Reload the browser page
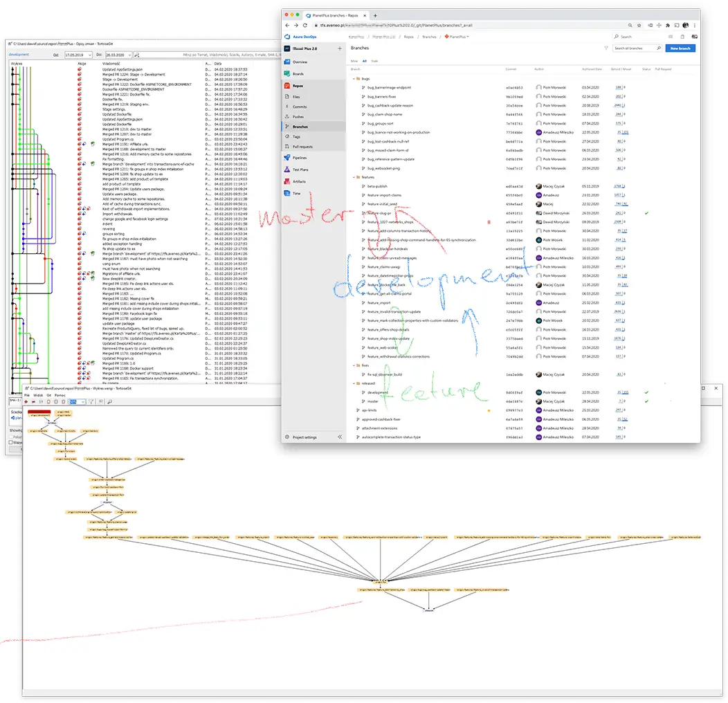The image size is (728, 703). (x=305, y=26)
